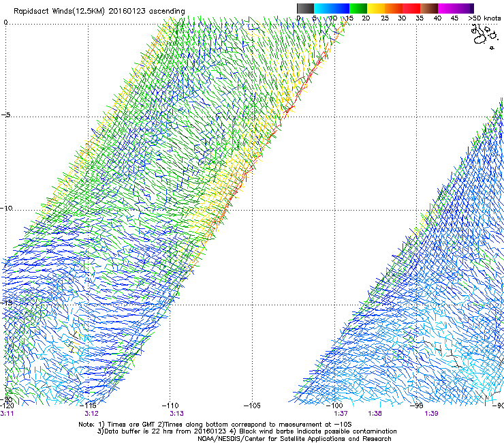Click the 3:13 swath time label
This screenshot has height=443, width=504.
pyautogui.click(x=176, y=414)
